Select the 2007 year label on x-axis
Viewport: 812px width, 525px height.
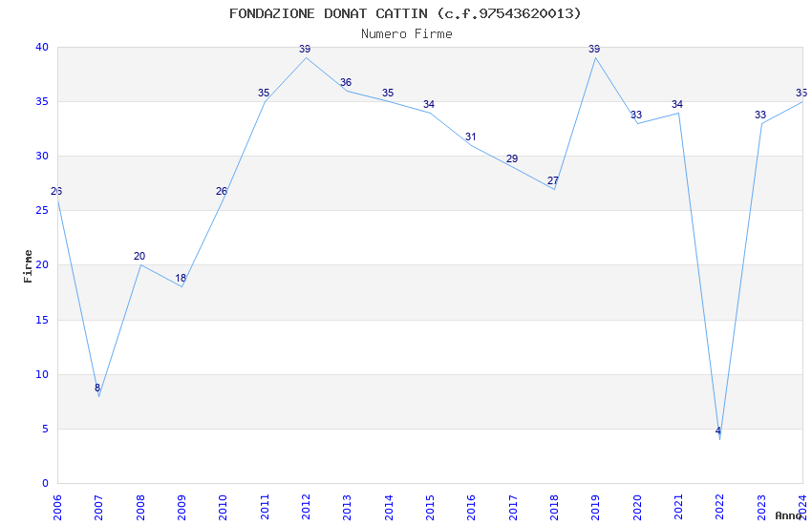point(98,508)
